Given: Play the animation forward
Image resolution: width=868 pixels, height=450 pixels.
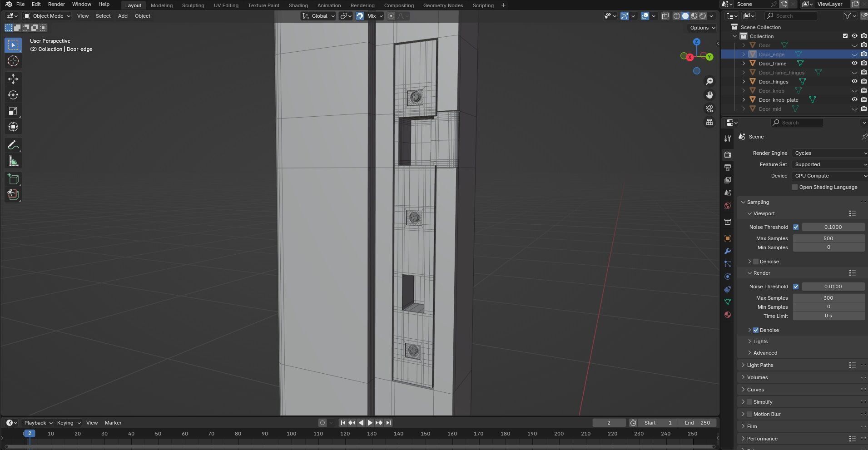Looking at the screenshot, I should (x=370, y=423).
